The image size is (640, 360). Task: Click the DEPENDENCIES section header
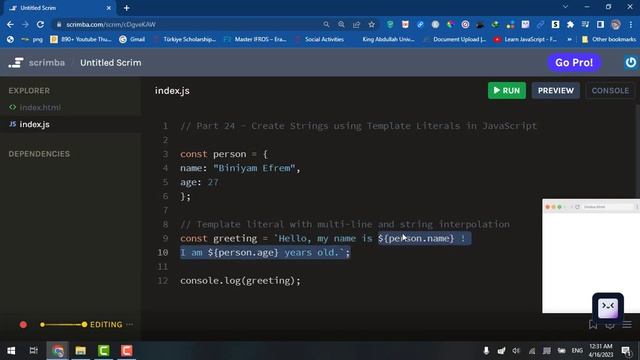click(39, 154)
